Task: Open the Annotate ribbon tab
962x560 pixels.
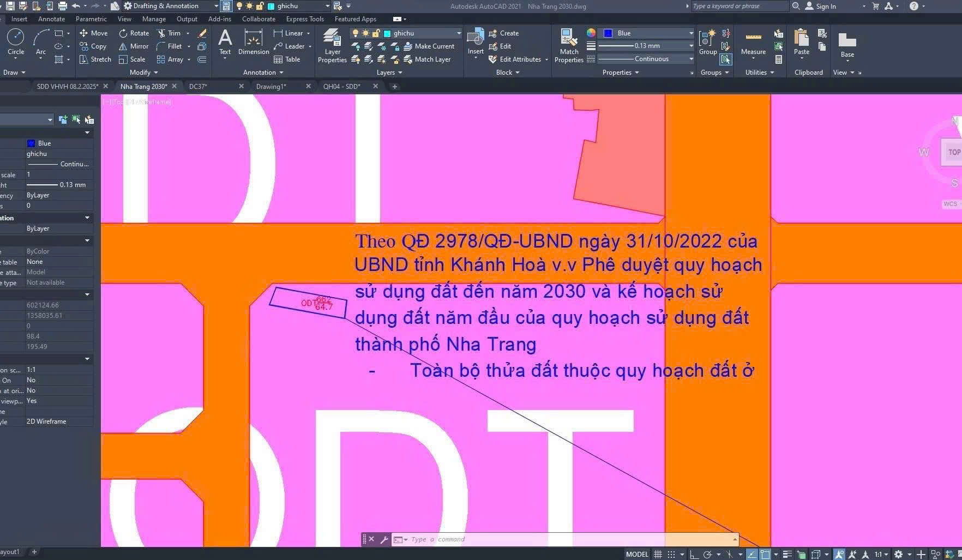Action: [51, 19]
